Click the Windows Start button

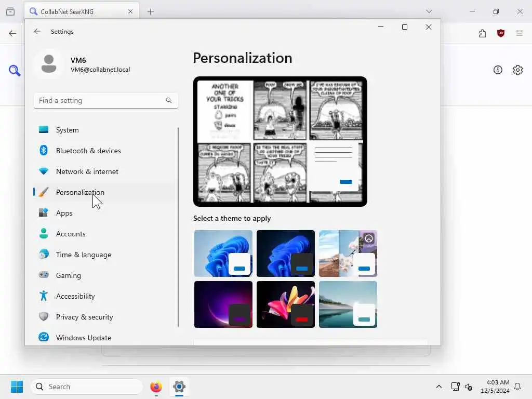point(17,387)
